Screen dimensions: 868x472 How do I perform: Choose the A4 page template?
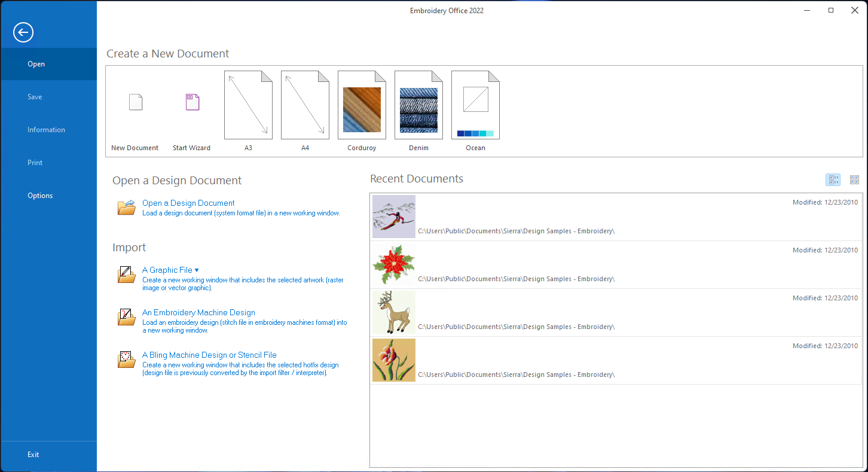(x=305, y=105)
